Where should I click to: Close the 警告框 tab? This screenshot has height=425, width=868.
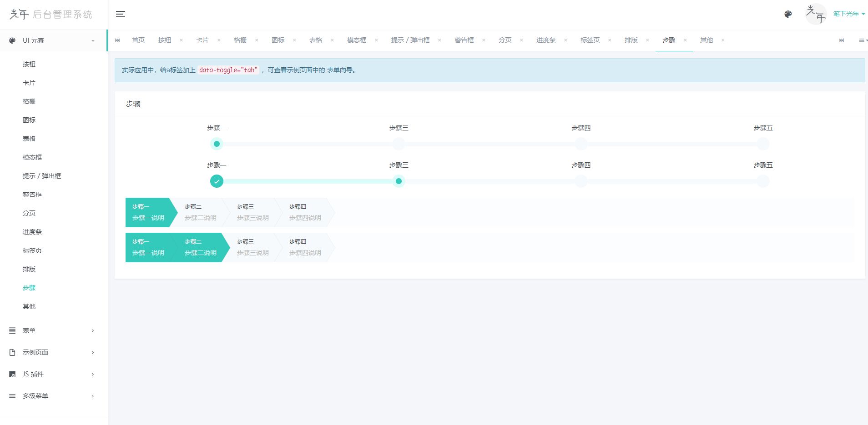point(484,40)
